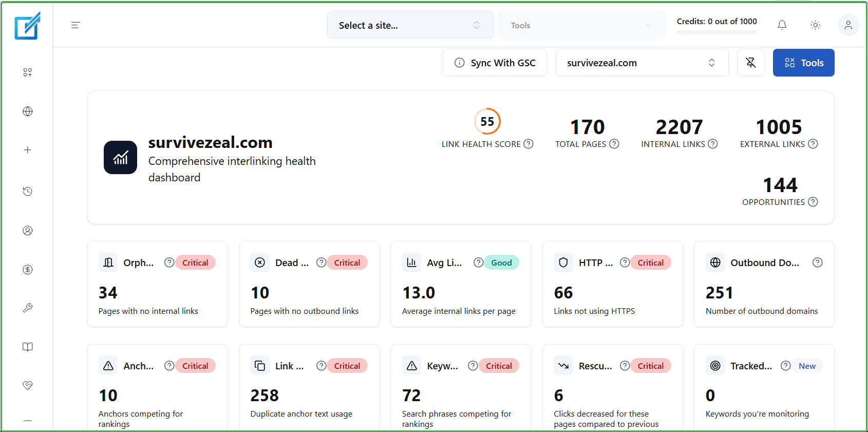Viewport: 868px width, 432px height.
Task: Open the wrench tools icon in the sidebar
Action: (x=28, y=308)
